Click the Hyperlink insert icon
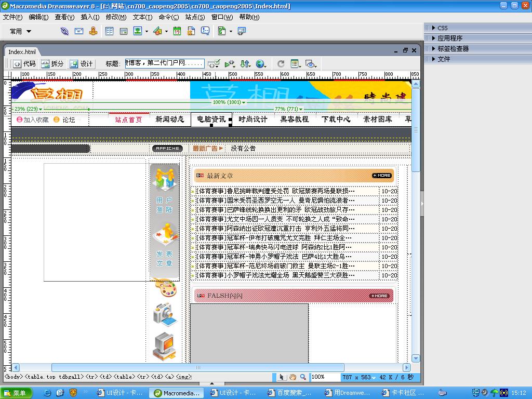Image resolution: width=532 pixels, height=399 pixels. coord(64,31)
